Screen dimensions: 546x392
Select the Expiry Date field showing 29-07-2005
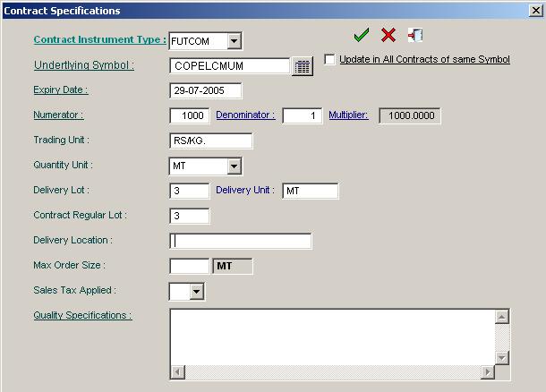click(205, 90)
